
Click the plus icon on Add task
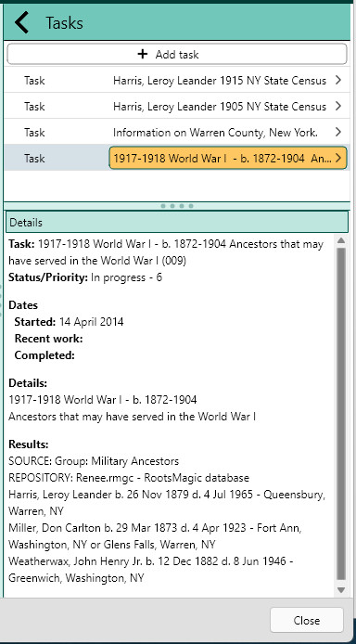143,54
